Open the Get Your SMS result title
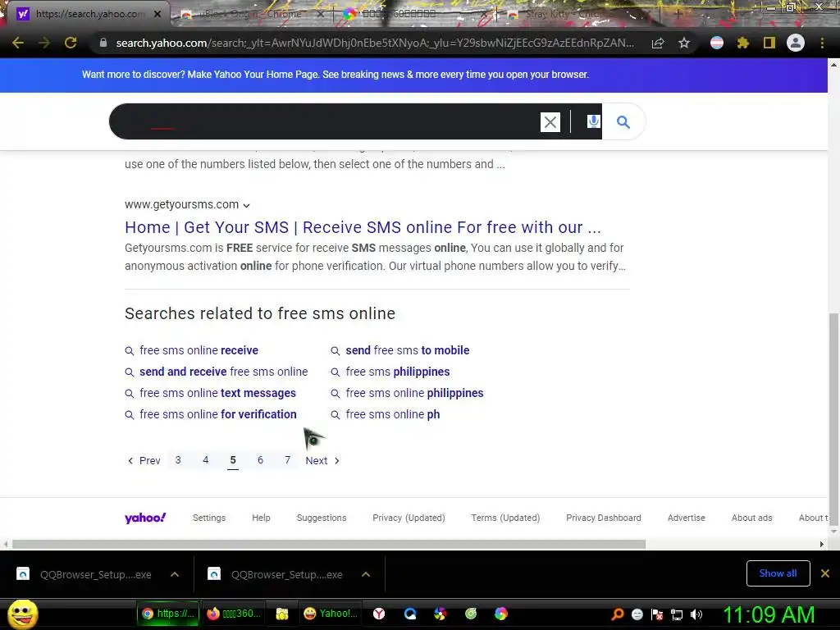The width and height of the screenshot is (840, 630). 363,227
